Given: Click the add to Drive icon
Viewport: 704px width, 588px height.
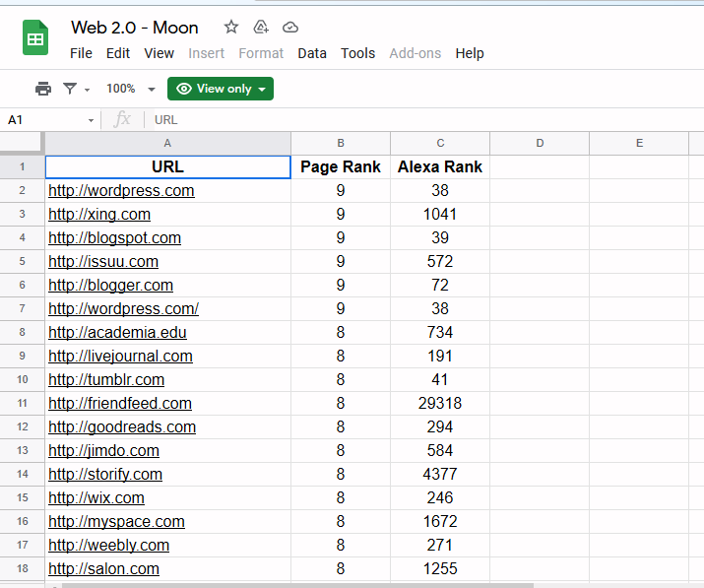Looking at the screenshot, I should (261, 28).
